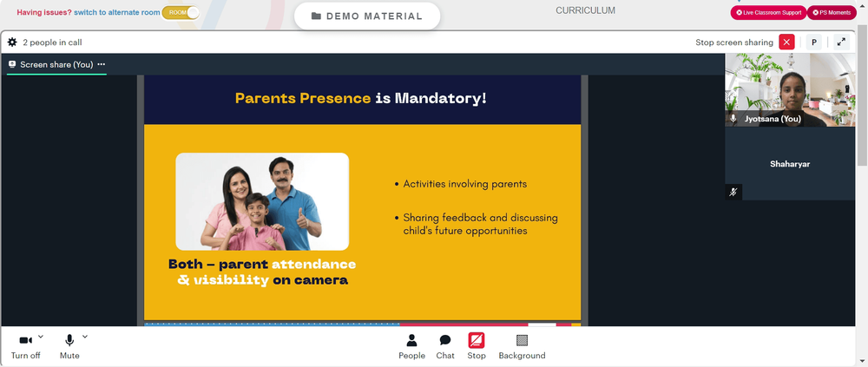
Task: Click switch to alternate room link
Action: tap(117, 12)
